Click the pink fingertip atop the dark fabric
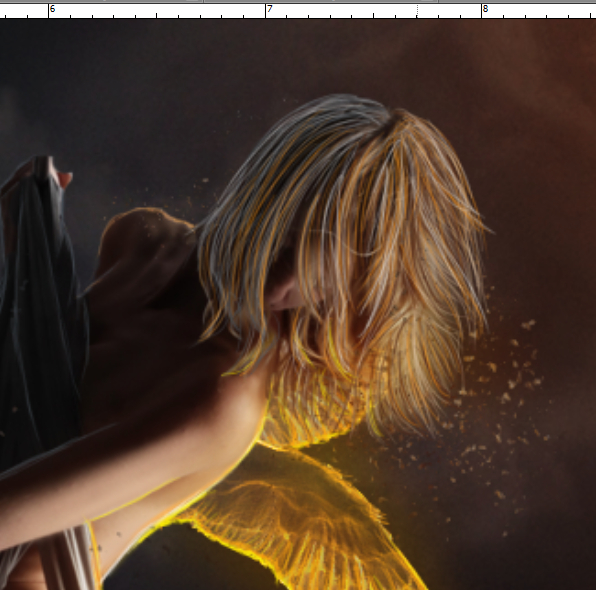Screen dimensions: 596x590 point(64,179)
